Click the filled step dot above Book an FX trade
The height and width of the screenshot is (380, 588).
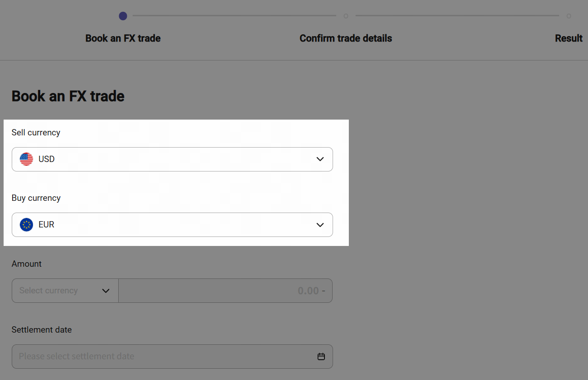click(123, 16)
